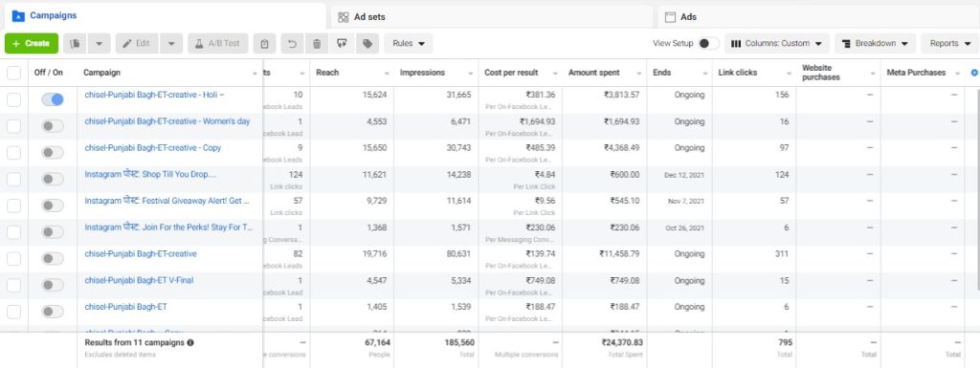Click the trash delete icon
980x368 pixels.
click(317, 44)
